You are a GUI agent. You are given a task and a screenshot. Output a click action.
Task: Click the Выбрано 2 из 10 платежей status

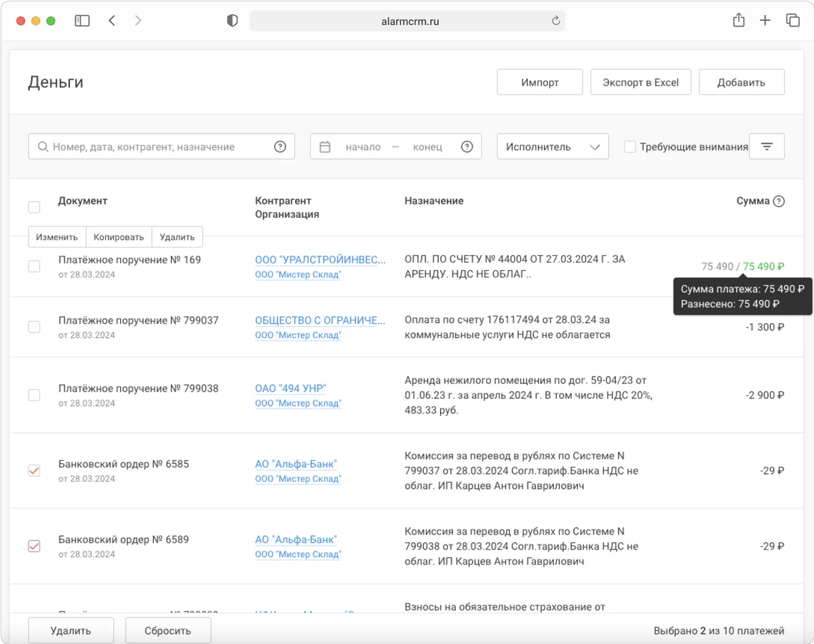tap(719, 630)
